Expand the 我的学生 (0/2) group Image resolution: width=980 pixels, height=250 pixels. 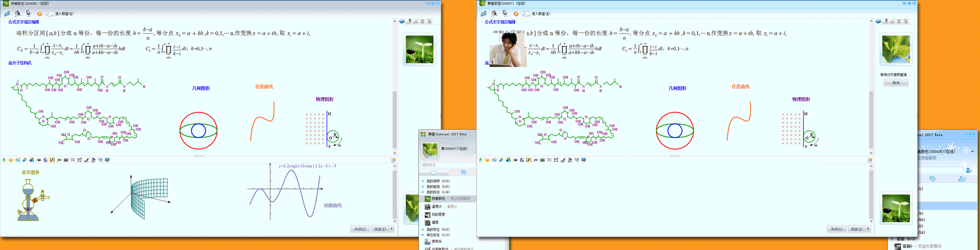pyautogui.click(x=423, y=229)
